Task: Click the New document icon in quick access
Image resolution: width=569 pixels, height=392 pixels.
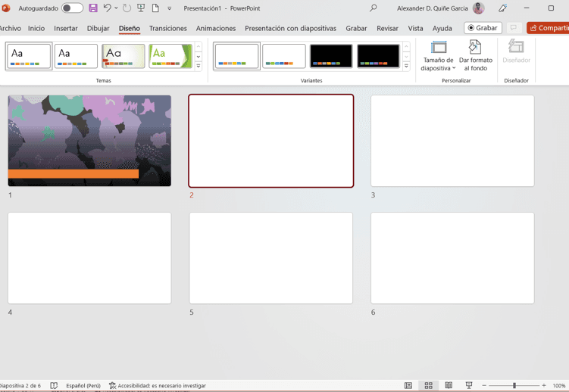Action: [x=155, y=8]
